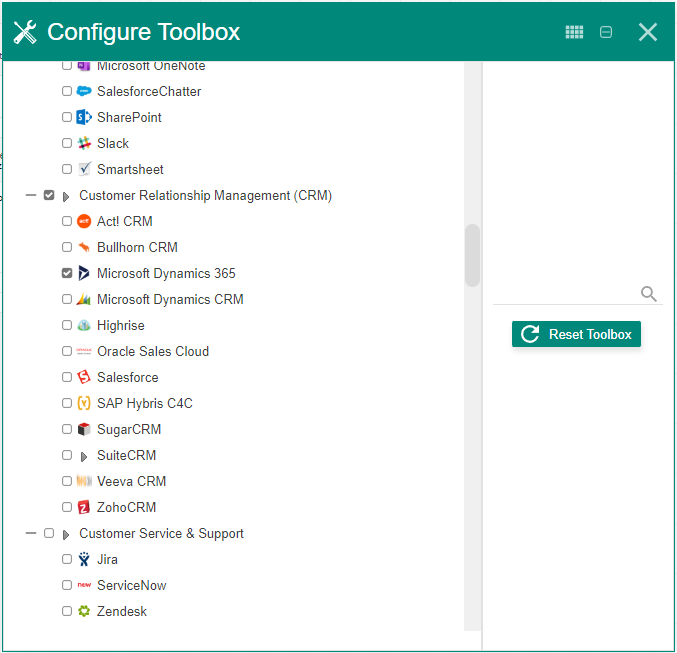Screen dimensions: 677x653
Task: Click the Slack logo icon
Action: click(x=84, y=143)
